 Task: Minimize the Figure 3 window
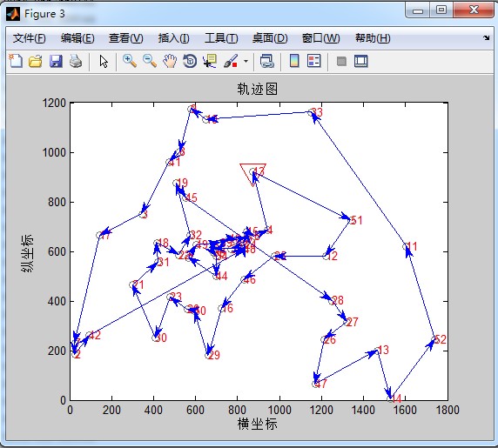418,10
